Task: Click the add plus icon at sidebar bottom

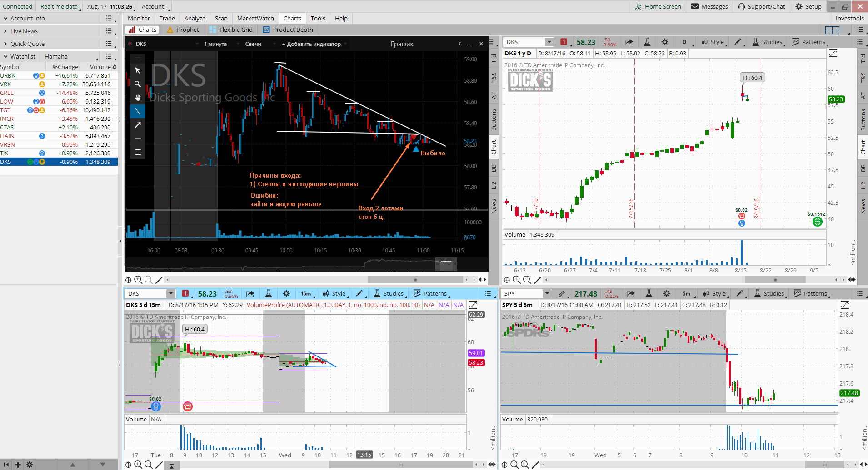Action: (x=18, y=465)
